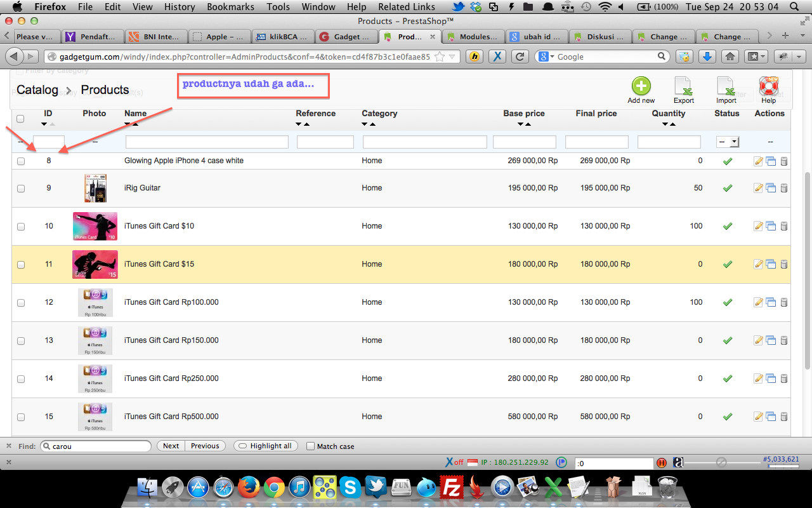Delete the iTunes Gift Card $15 product
The image size is (812, 508).
784,264
